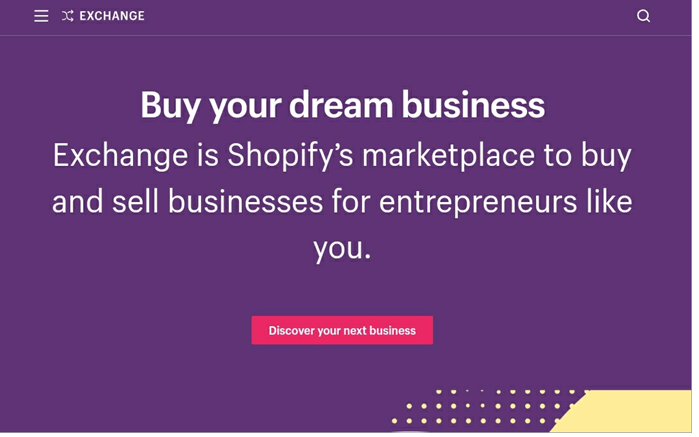Screen dimensions: 699x437
Task: Open the hamburger navigation menu
Action: click(x=41, y=16)
